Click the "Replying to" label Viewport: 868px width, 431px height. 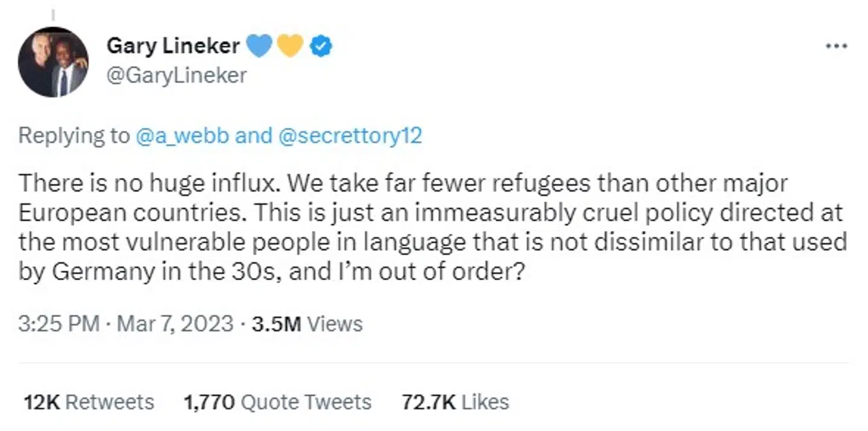click(74, 136)
